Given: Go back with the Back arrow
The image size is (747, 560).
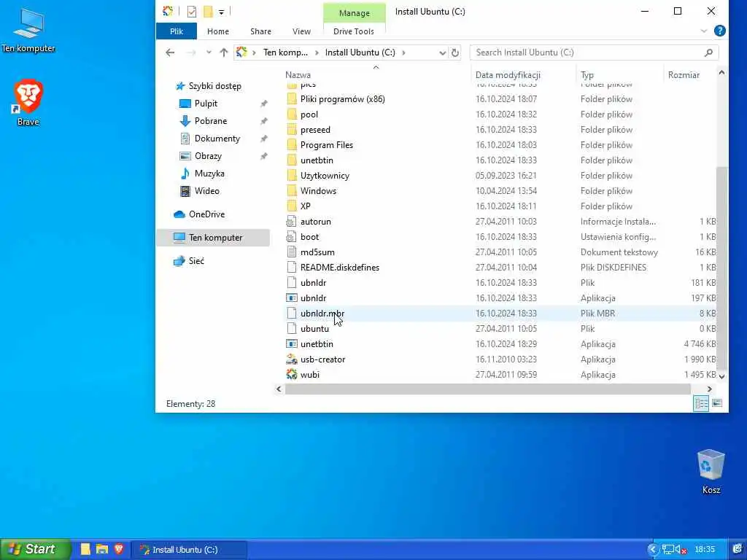Looking at the screenshot, I should (x=170, y=52).
